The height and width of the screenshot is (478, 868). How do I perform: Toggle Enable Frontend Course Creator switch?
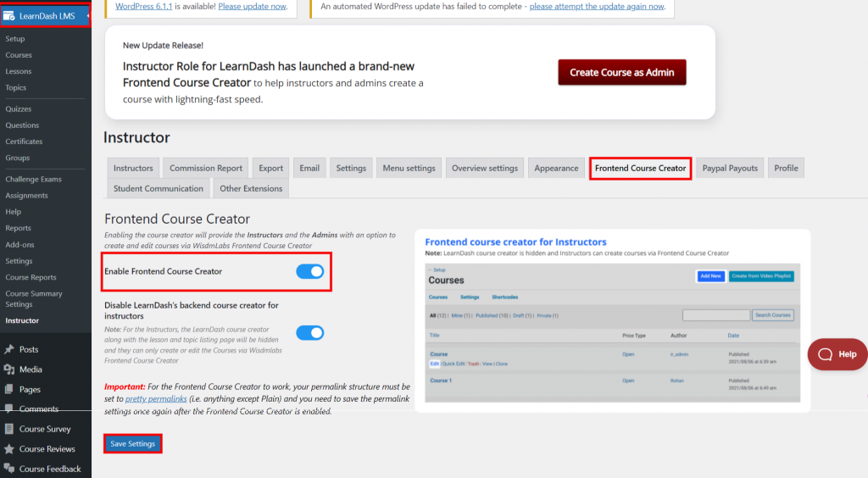pos(309,272)
